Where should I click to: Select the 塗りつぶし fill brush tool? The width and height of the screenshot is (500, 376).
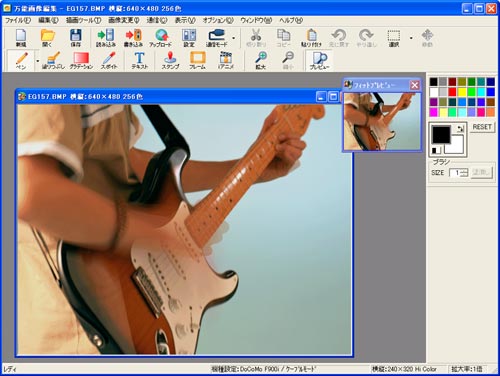pyautogui.click(x=53, y=60)
